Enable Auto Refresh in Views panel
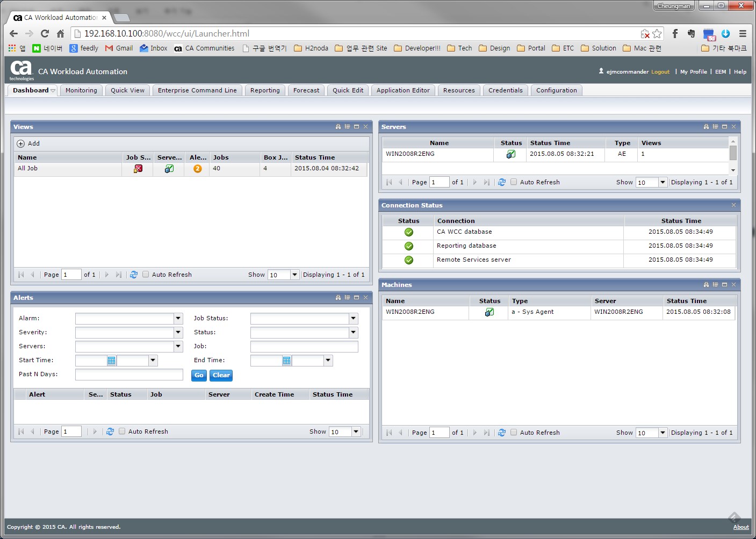Viewport: 756px width, 539px height. tap(146, 274)
